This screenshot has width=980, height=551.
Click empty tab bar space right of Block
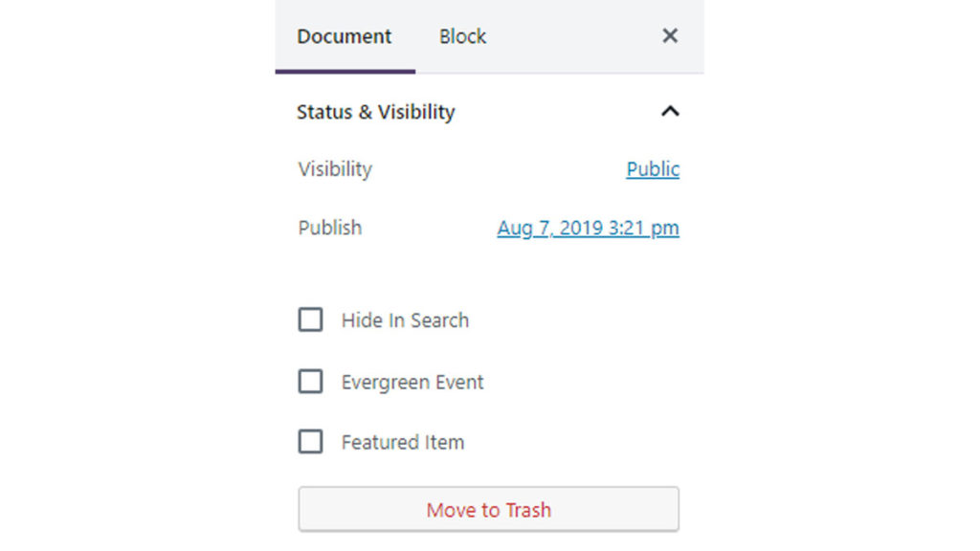point(574,36)
